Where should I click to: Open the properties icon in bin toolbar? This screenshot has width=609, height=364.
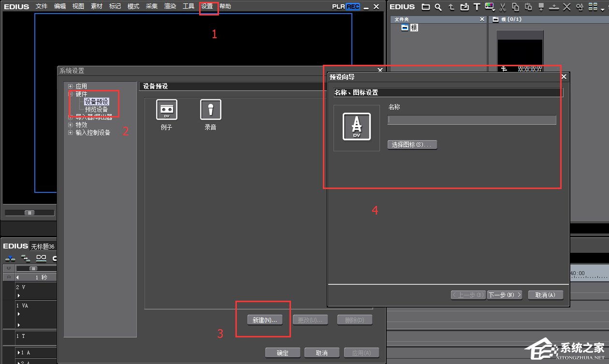click(580, 7)
